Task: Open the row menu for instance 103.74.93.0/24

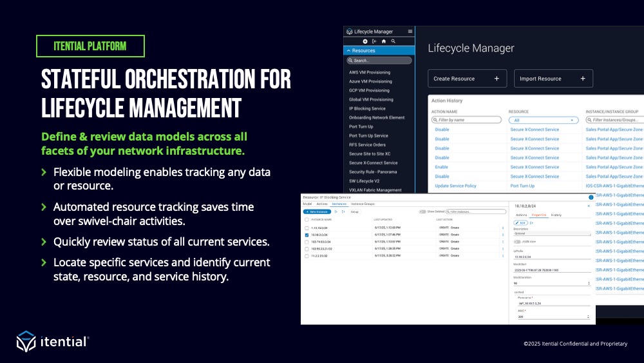Action: click(x=503, y=242)
